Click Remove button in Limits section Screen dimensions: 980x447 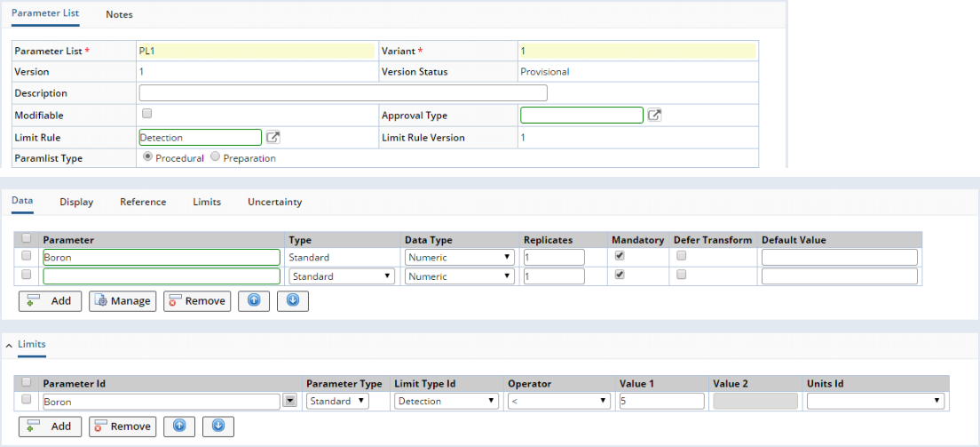(122, 426)
